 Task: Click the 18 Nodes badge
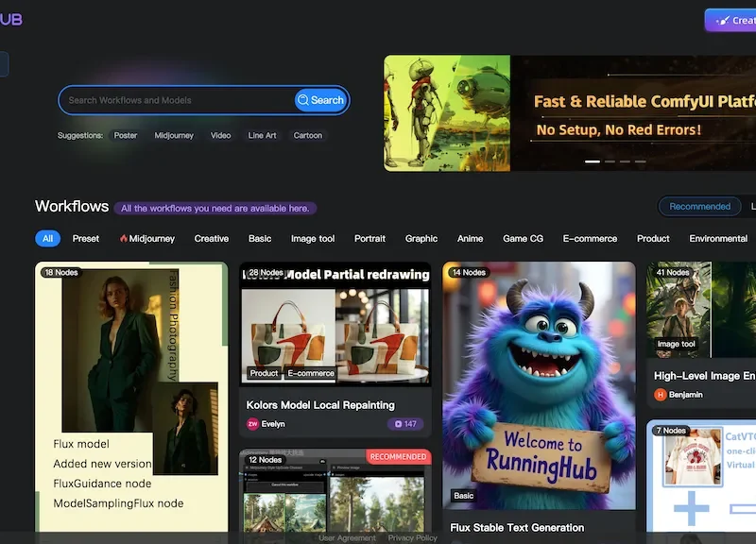point(61,273)
